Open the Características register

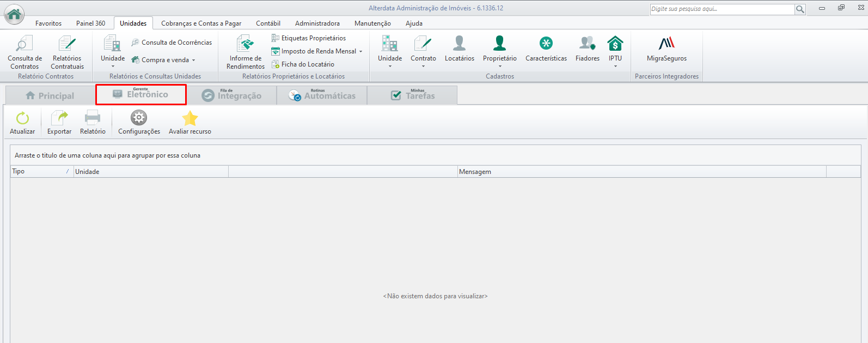(x=546, y=49)
